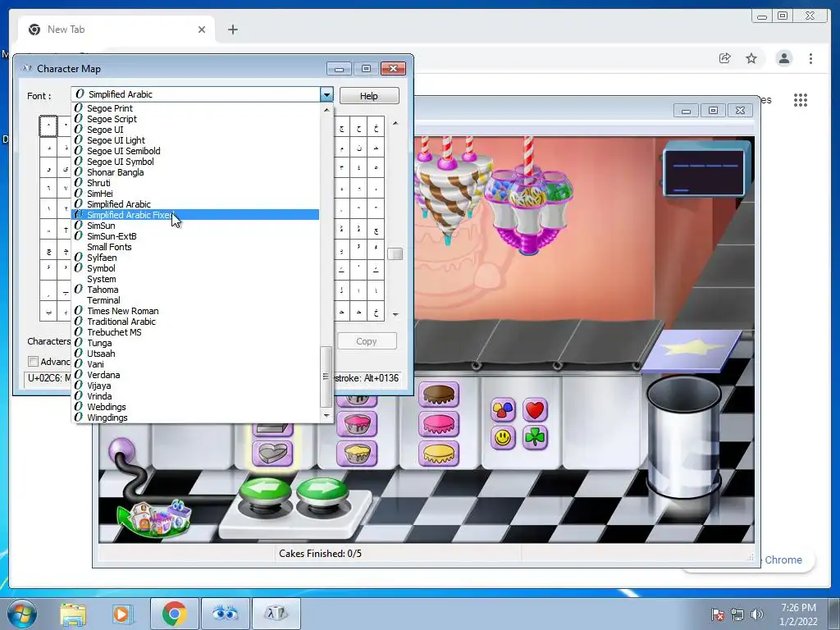
Task: Click the chocolate icing button in game
Action: click(x=439, y=395)
